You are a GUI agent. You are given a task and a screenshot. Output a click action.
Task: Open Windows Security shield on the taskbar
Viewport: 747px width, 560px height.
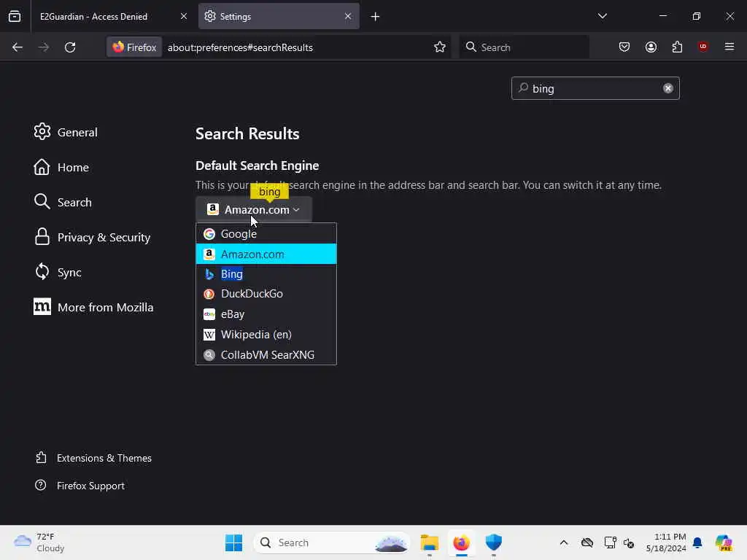(x=494, y=542)
